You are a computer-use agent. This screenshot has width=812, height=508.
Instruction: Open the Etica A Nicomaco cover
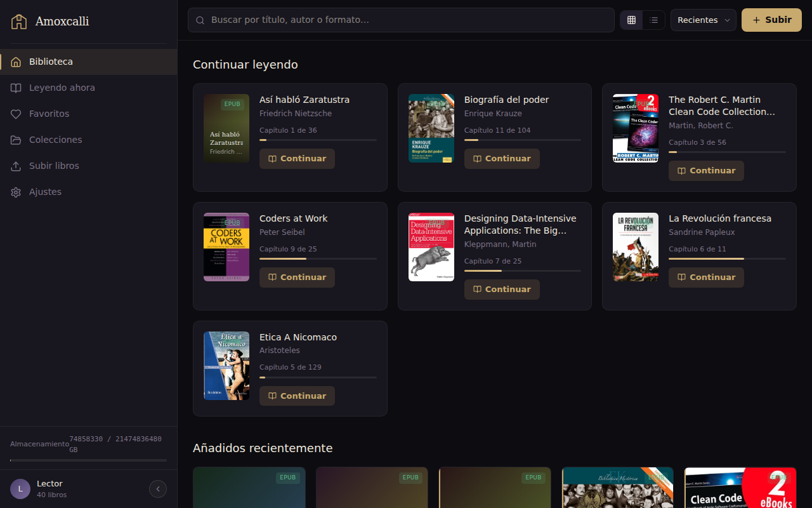tap(226, 366)
